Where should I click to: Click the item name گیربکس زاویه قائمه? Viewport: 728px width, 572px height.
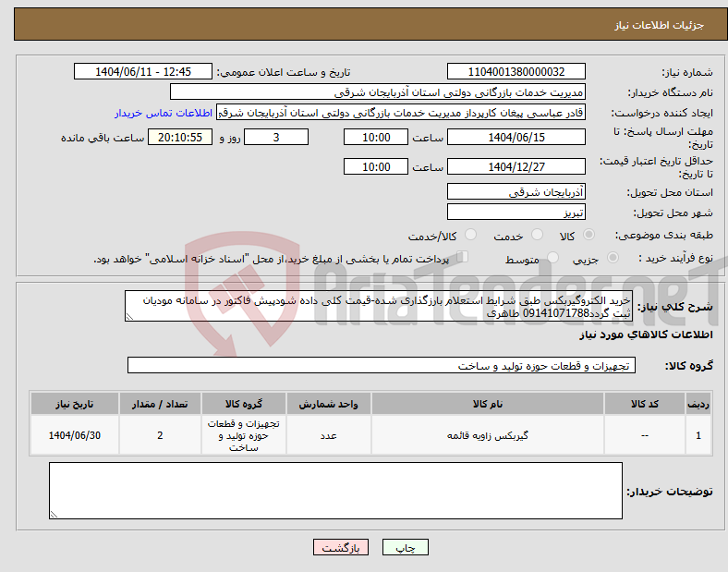pyautogui.click(x=488, y=435)
